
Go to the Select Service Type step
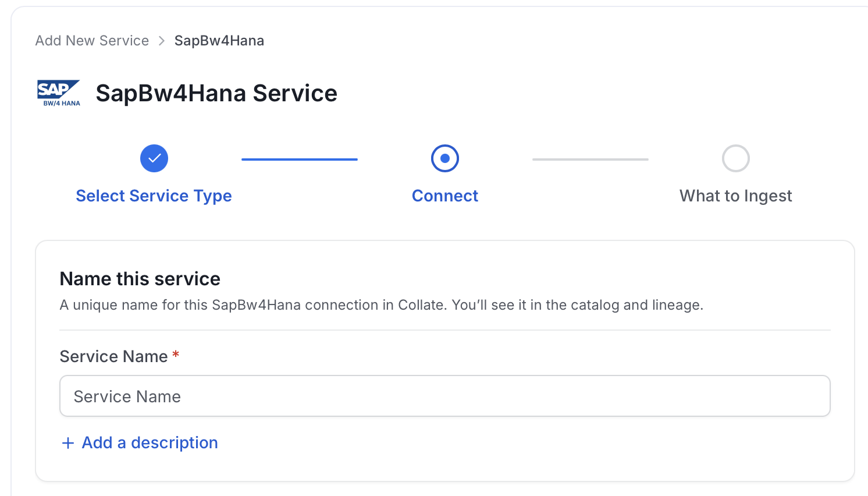tap(154, 196)
